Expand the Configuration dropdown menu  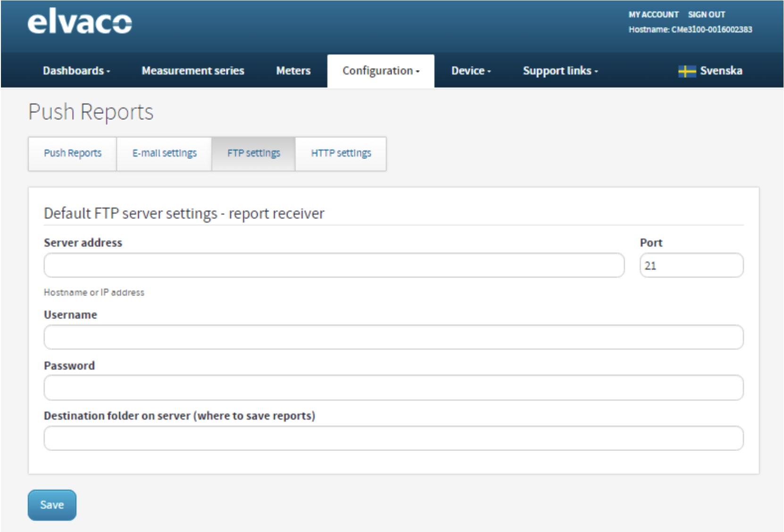(381, 71)
